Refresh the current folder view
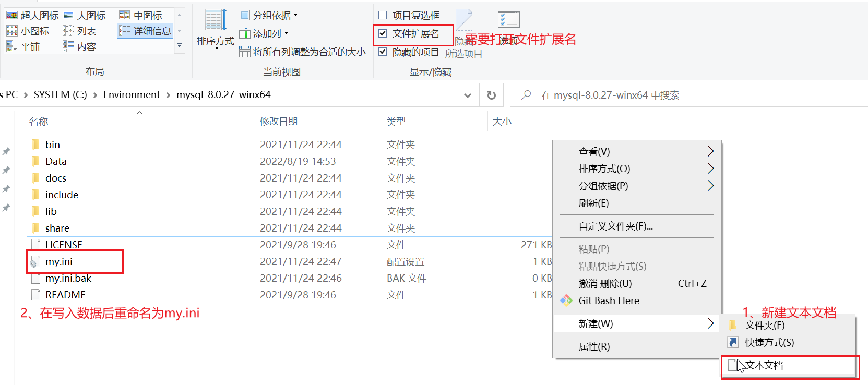868x385 pixels. click(x=491, y=95)
